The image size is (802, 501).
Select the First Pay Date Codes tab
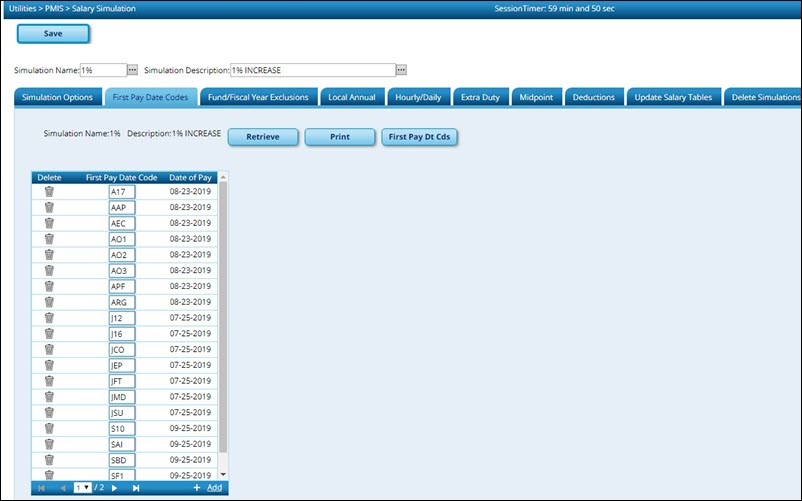tap(150, 97)
